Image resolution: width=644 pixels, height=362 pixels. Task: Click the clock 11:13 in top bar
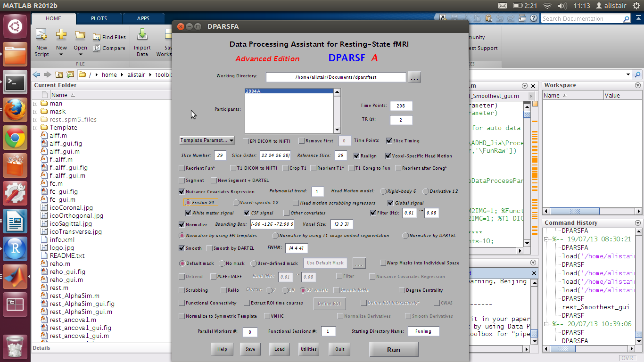(x=582, y=6)
